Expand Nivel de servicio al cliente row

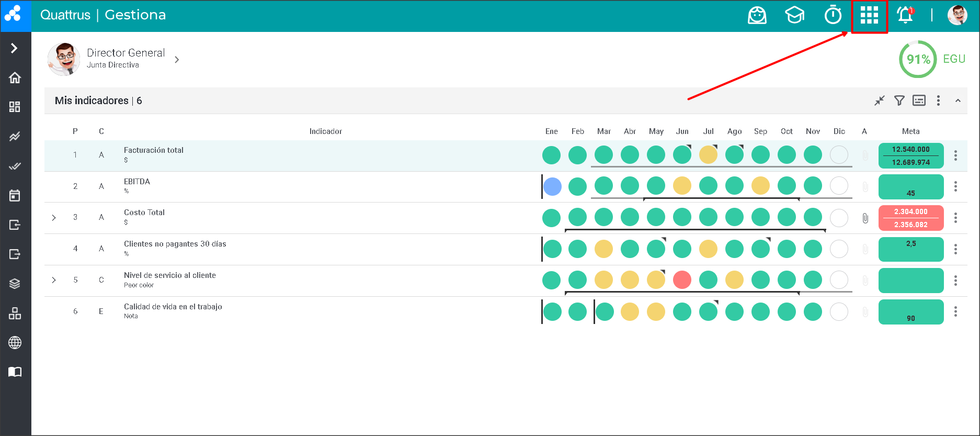(x=54, y=280)
